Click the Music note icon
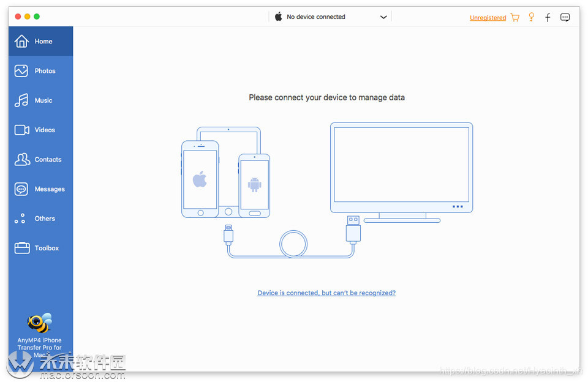Screen dimensions: 588x382 coord(21,100)
